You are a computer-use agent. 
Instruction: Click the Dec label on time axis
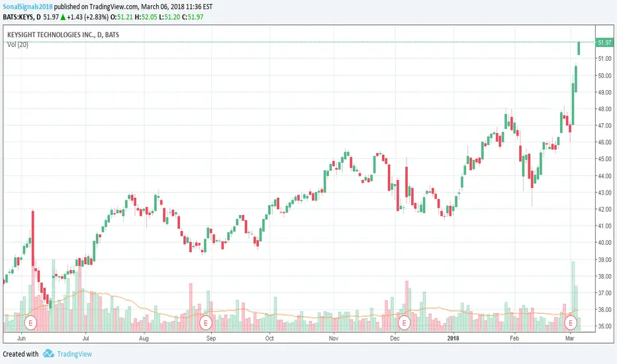395,338
